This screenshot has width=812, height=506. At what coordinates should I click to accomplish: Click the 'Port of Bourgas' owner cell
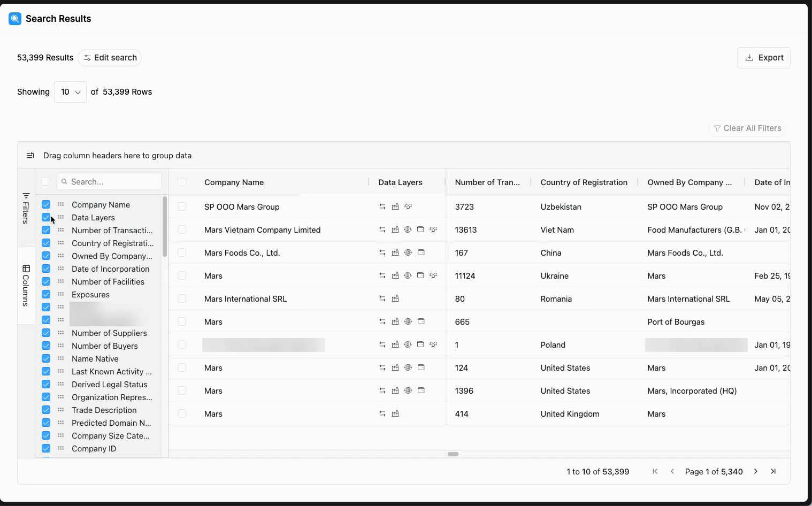[676, 322]
